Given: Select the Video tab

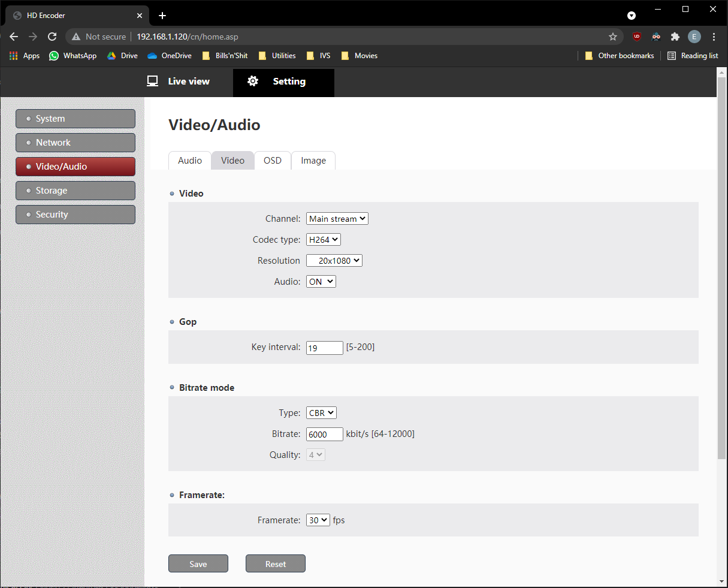Looking at the screenshot, I should tap(232, 161).
